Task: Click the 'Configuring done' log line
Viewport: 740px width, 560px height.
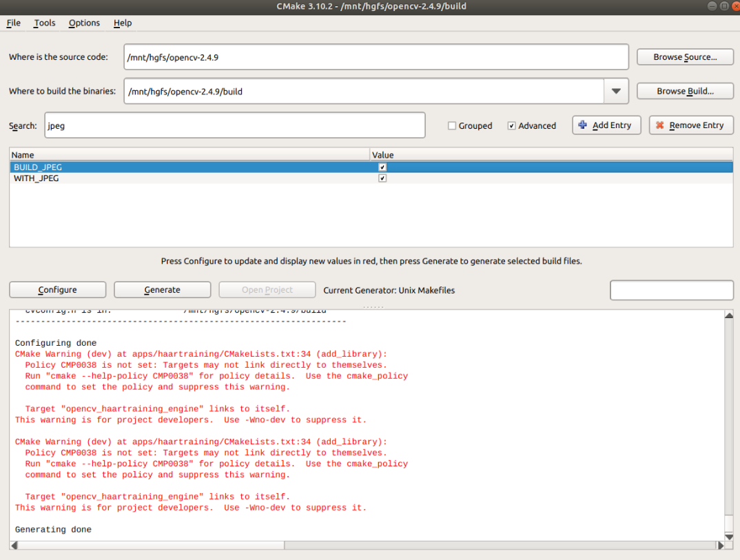Action: (x=56, y=343)
